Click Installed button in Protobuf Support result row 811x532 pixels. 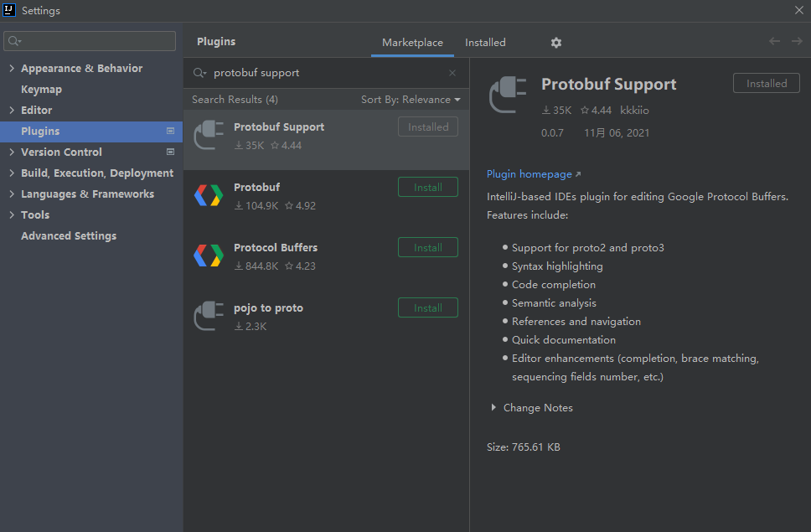[x=428, y=127]
